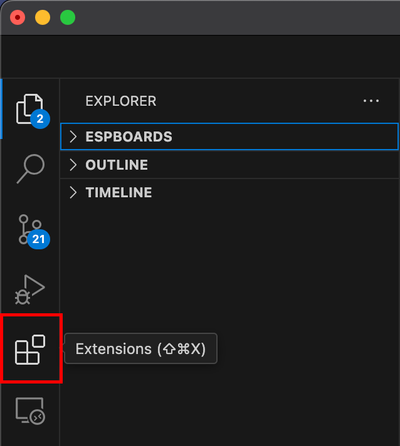This screenshot has width=400, height=446.
Task: Click the badge showing 21 pending changes
Action: pyautogui.click(x=39, y=239)
